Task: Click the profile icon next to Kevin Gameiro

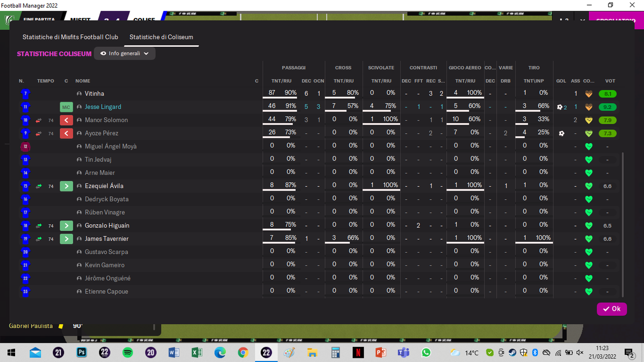Action: 79,265
